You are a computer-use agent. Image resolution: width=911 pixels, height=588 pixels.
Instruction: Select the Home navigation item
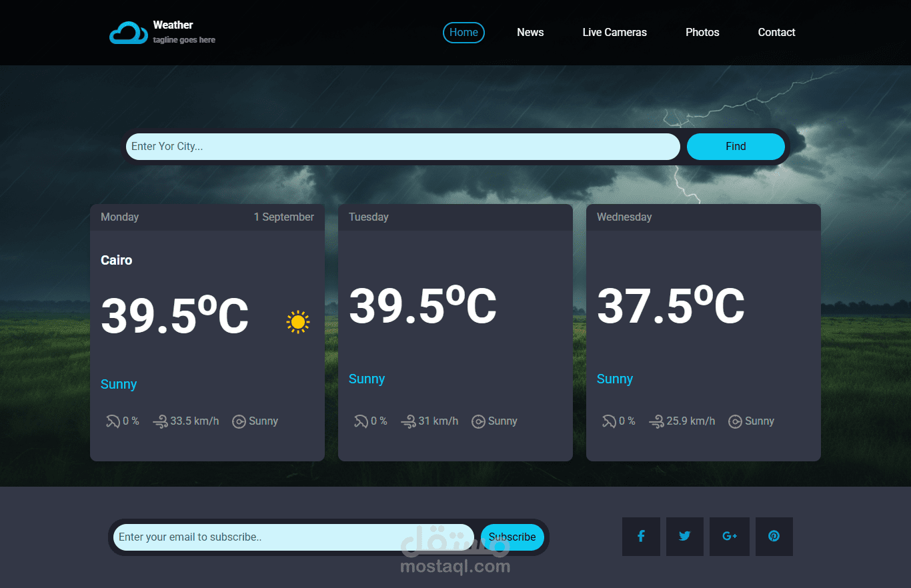[x=464, y=32]
